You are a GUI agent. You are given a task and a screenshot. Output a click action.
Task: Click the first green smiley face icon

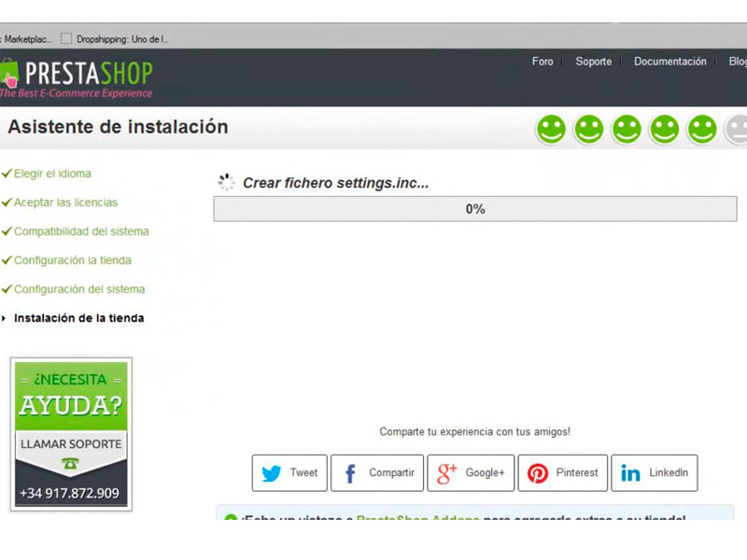pos(551,129)
